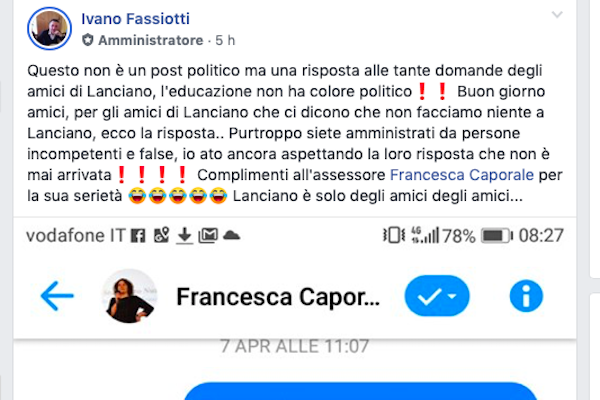Image resolution: width=600 pixels, height=400 pixels.
Task: Click the Amministratore shield badge icon
Action: pos(88,40)
